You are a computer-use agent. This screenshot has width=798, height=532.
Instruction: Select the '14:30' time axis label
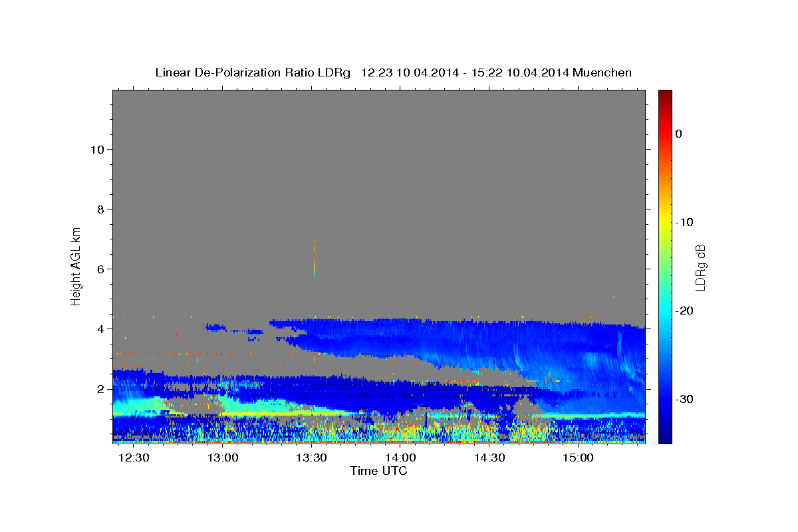pos(489,458)
